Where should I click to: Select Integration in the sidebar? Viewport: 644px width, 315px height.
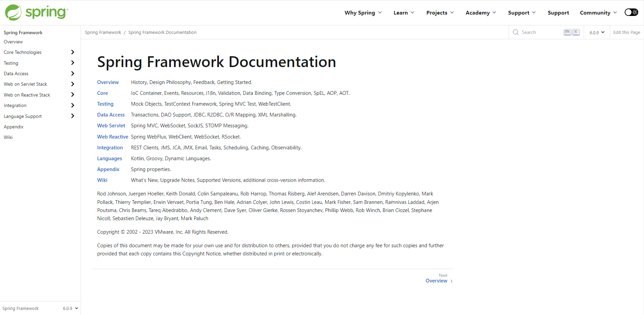(15, 105)
